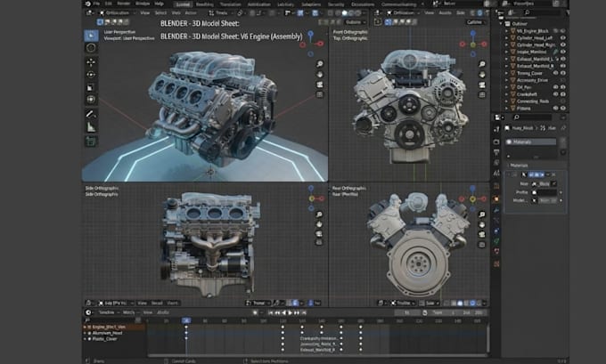Open the blue wrench Modifiers properties tab

point(496,211)
